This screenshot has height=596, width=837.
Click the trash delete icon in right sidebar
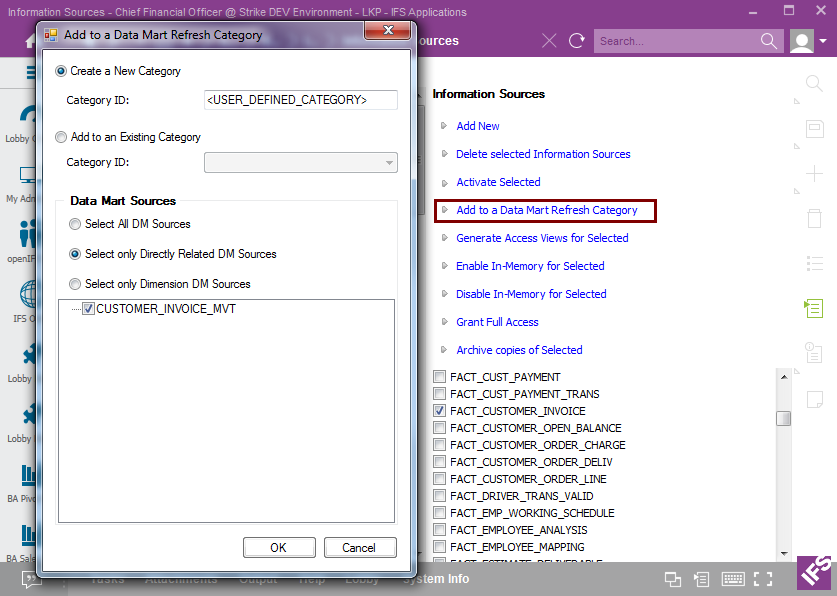pyautogui.click(x=815, y=218)
